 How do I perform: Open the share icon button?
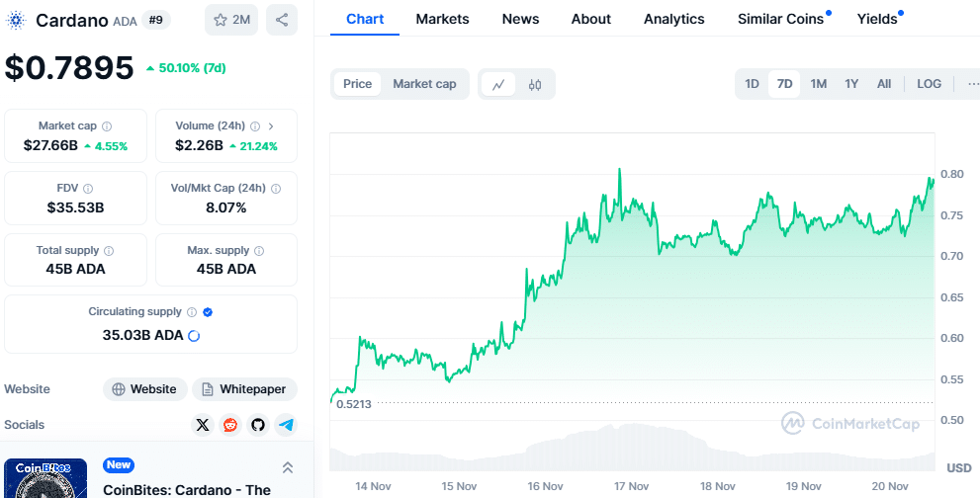(282, 20)
